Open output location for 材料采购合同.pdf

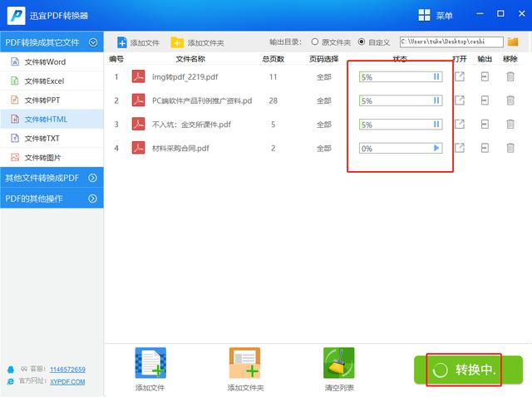485,148
